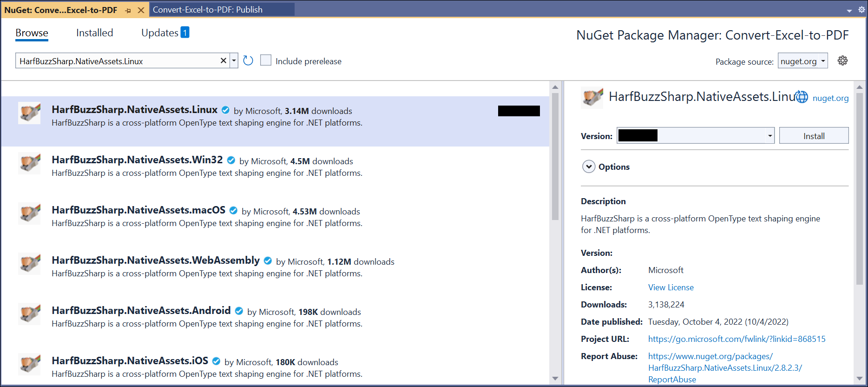Open the search history dropdown arrow
Viewport: 868px width, 387px height.
234,61
